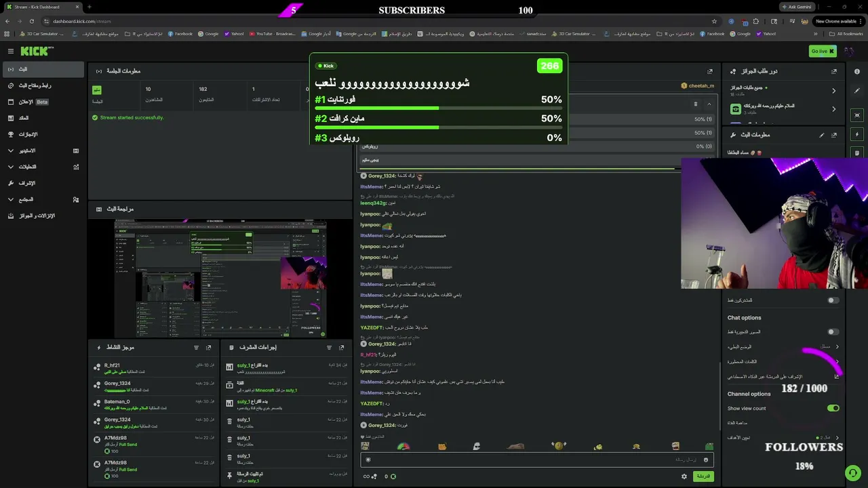Click the poll delete trash icon
The width and height of the screenshot is (868, 488).
click(695, 104)
